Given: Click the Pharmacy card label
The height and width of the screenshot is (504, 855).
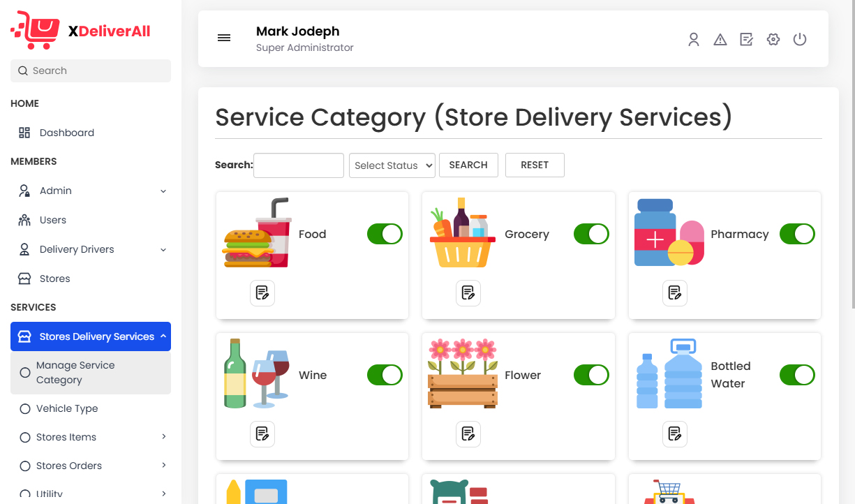Looking at the screenshot, I should tap(740, 234).
